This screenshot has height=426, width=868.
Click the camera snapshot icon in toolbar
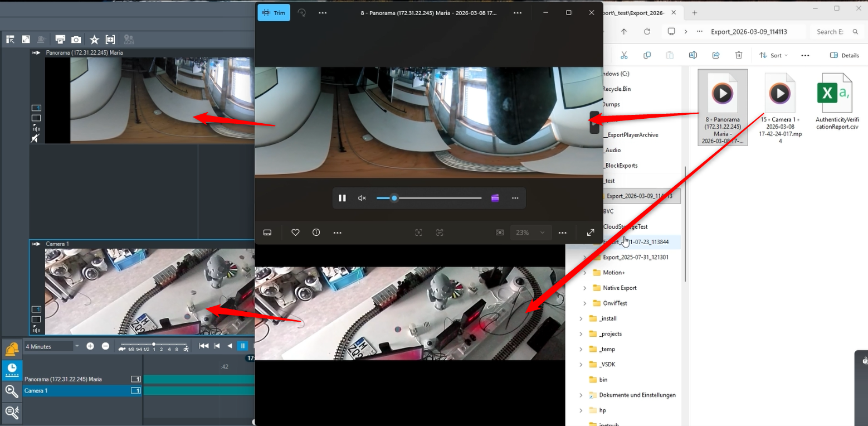(76, 40)
